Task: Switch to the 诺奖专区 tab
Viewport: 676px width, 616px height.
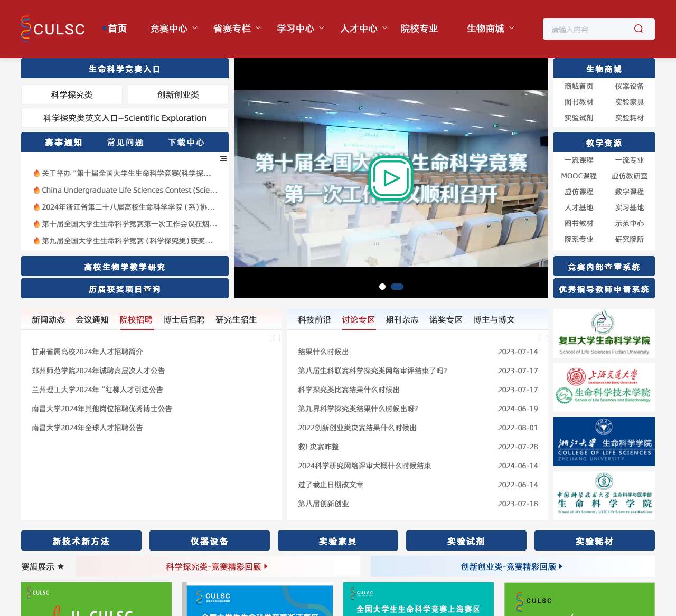Action: click(446, 319)
